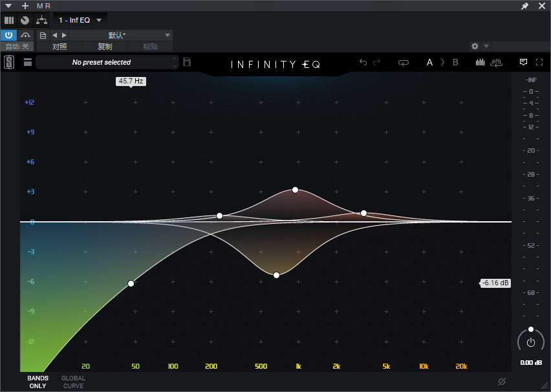Open the gear settings icon

pos(475,46)
